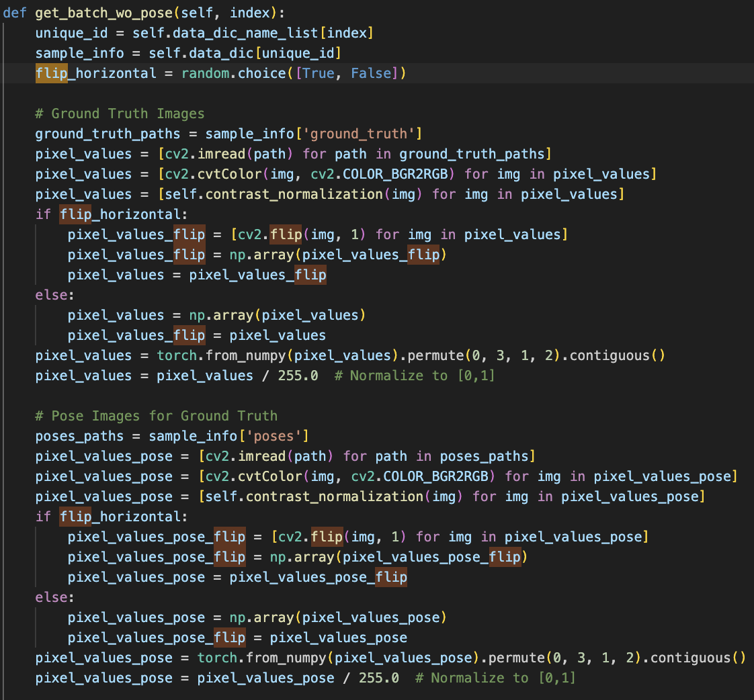Click the highlighted flip in flip_horizontal assignment
This screenshot has height=700, width=754.
(x=52, y=73)
